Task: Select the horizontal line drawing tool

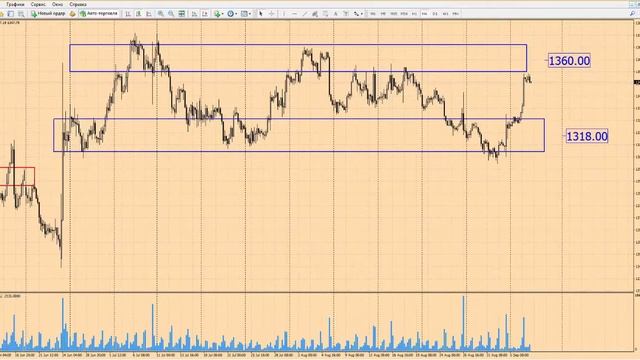Action: [294, 14]
